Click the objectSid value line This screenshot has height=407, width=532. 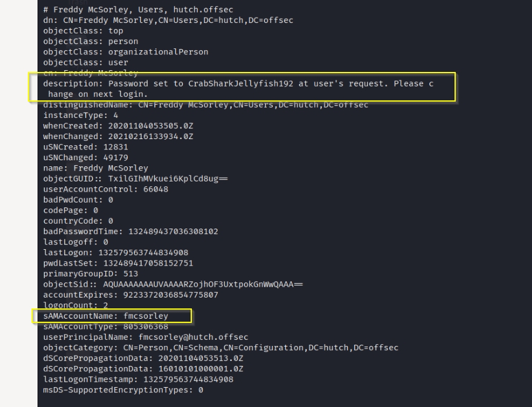point(172,284)
